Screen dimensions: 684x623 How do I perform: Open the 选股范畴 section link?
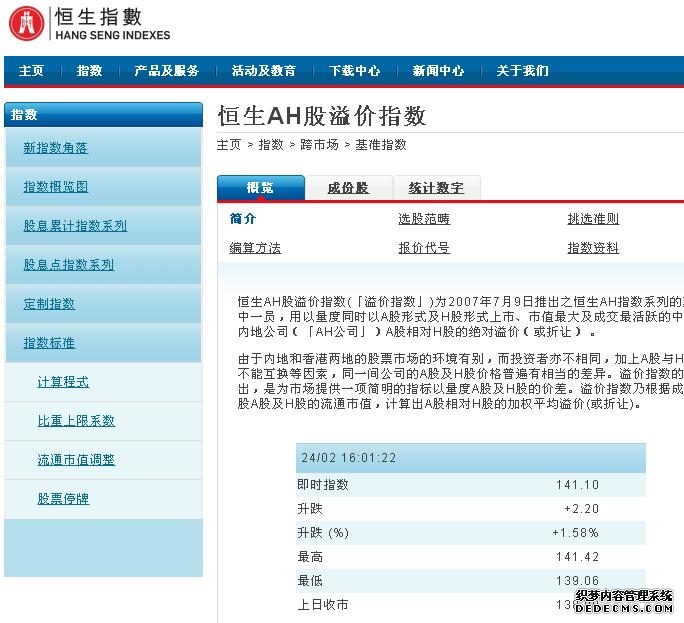(x=424, y=219)
